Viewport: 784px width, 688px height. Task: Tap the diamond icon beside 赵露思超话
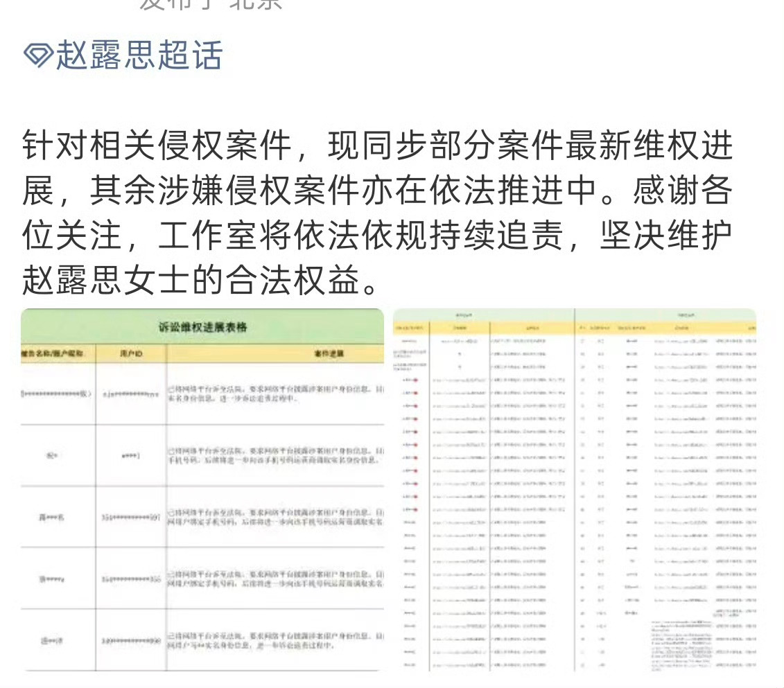coord(38,55)
